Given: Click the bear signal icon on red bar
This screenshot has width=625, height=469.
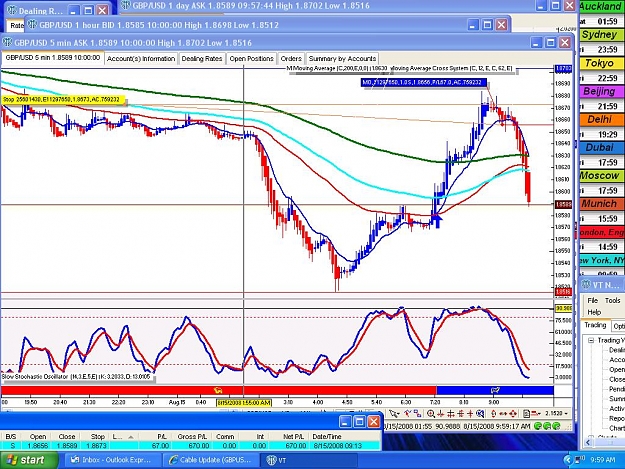Looking at the screenshot, I should [x=218, y=391].
